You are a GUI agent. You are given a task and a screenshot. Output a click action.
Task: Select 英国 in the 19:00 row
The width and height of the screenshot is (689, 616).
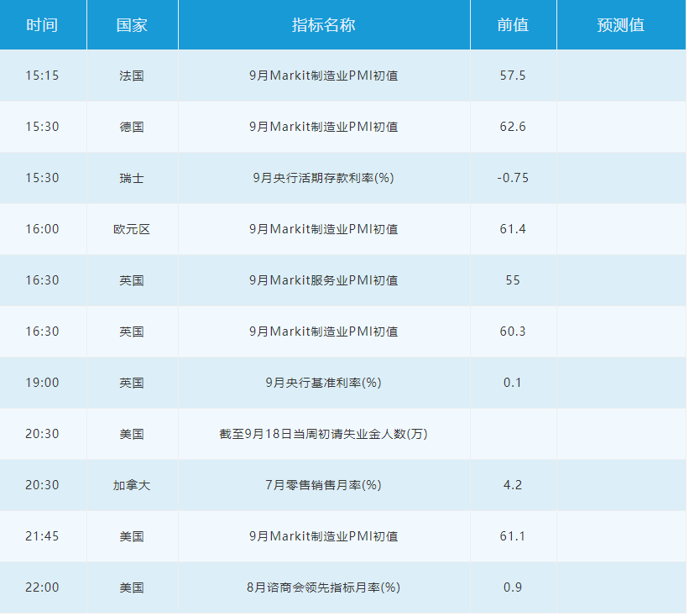[x=132, y=383]
